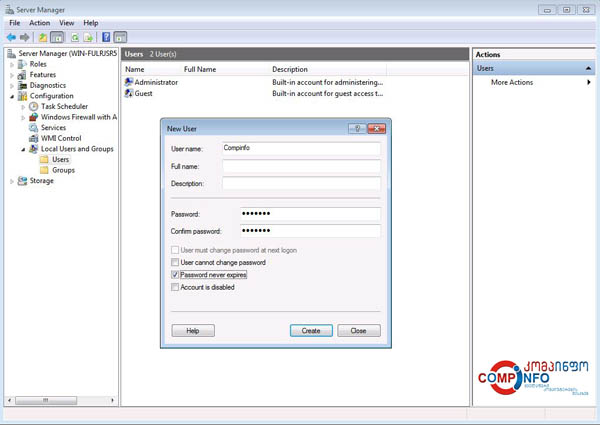Screen dimensions: 600x425
Task: Click the Forward arrow toolbar icon
Action: [x=24, y=37]
